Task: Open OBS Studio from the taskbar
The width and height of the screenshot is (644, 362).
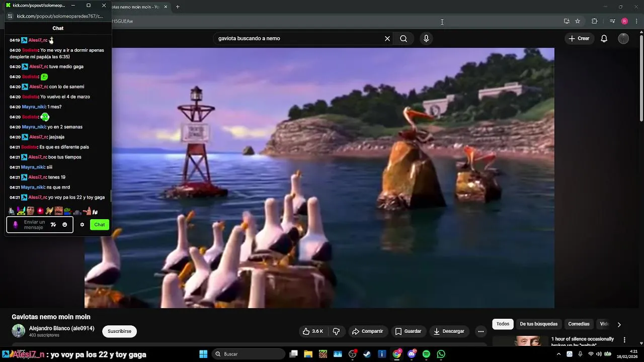Action: coord(353,354)
